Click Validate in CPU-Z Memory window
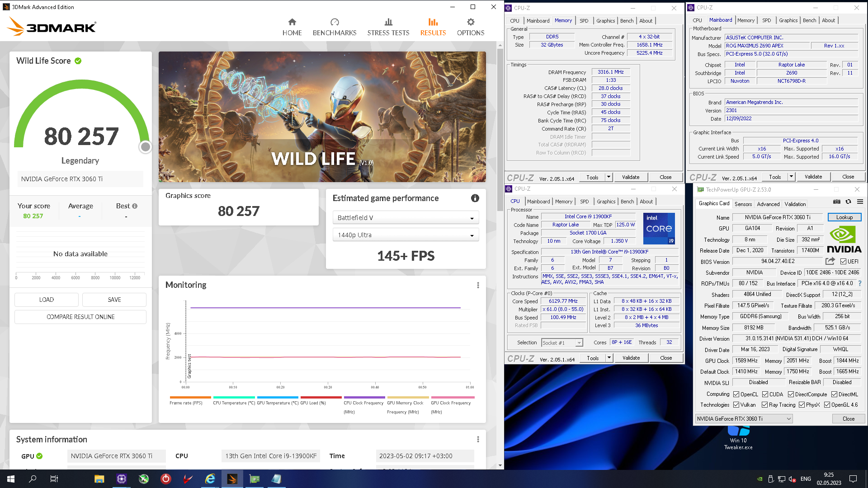Image resolution: width=868 pixels, height=488 pixels. 631,177
